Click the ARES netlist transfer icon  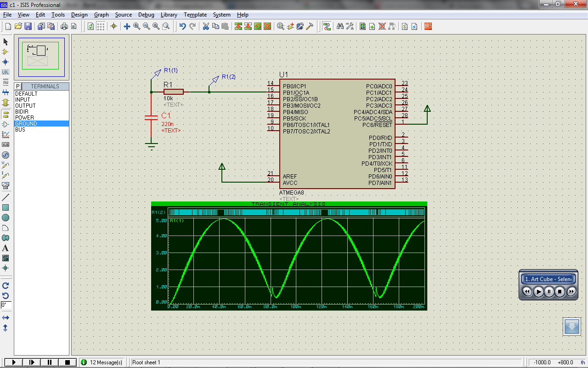coord(428,26)
